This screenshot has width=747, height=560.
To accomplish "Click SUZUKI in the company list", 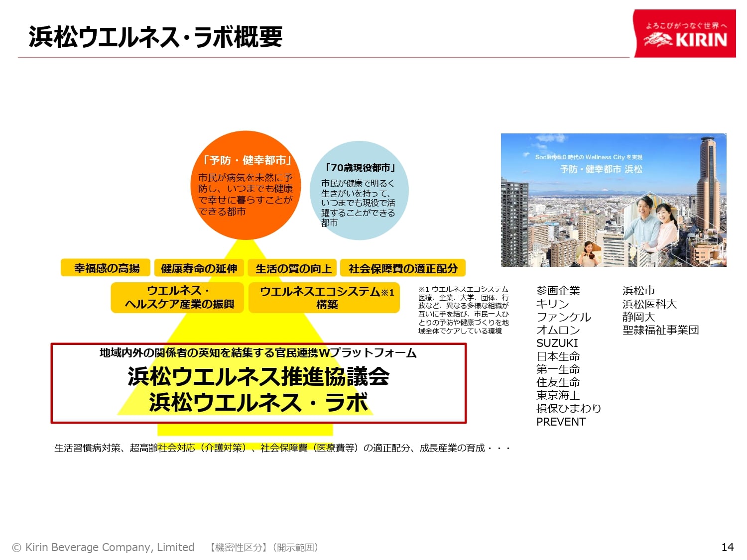I will 557,343.
